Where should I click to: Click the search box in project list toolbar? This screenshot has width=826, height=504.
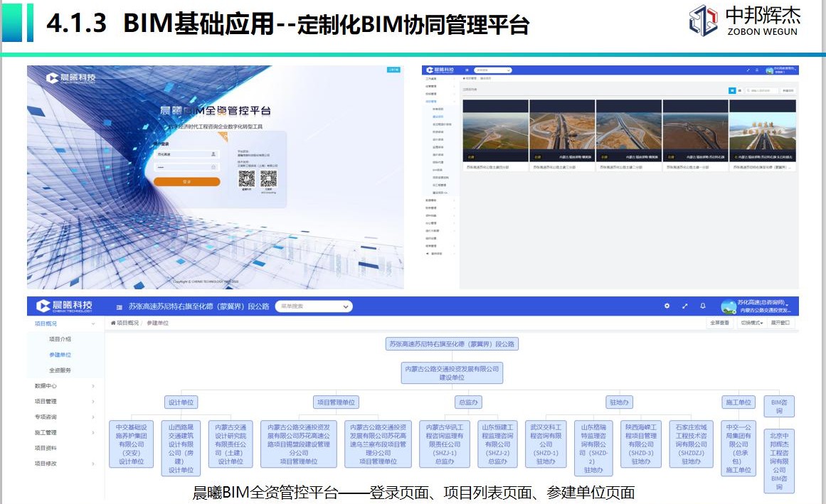click(x=761, y=90)
